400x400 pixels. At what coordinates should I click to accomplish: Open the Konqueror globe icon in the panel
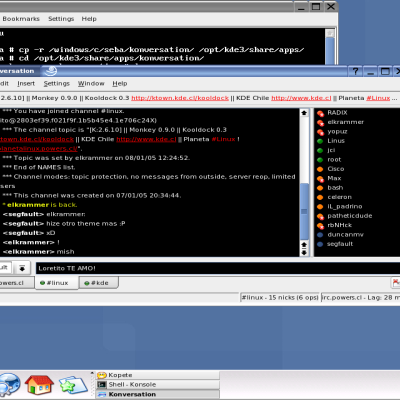[9, 385]
